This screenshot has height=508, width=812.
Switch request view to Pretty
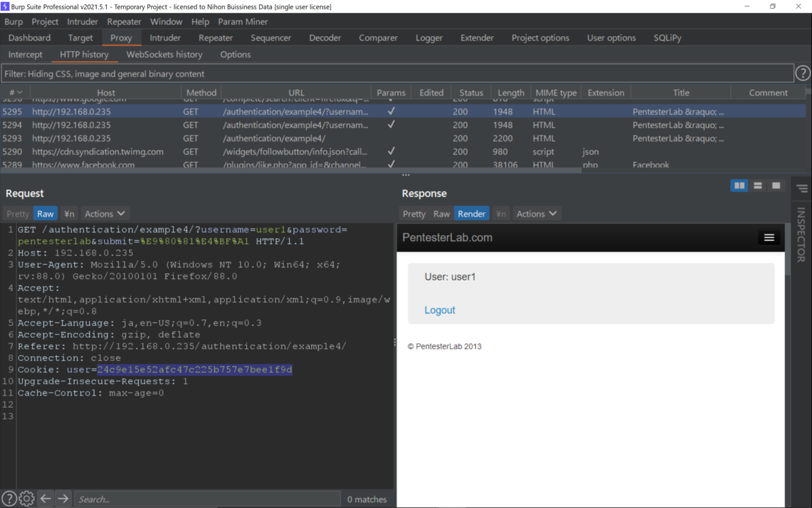point(18,213)
